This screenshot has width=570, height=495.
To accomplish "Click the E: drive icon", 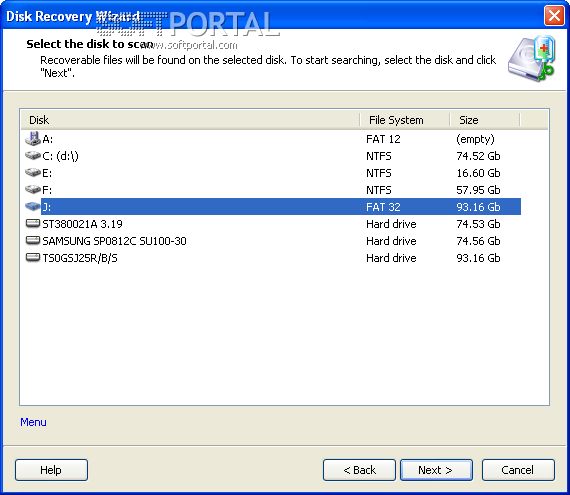I will click(33, 172).
